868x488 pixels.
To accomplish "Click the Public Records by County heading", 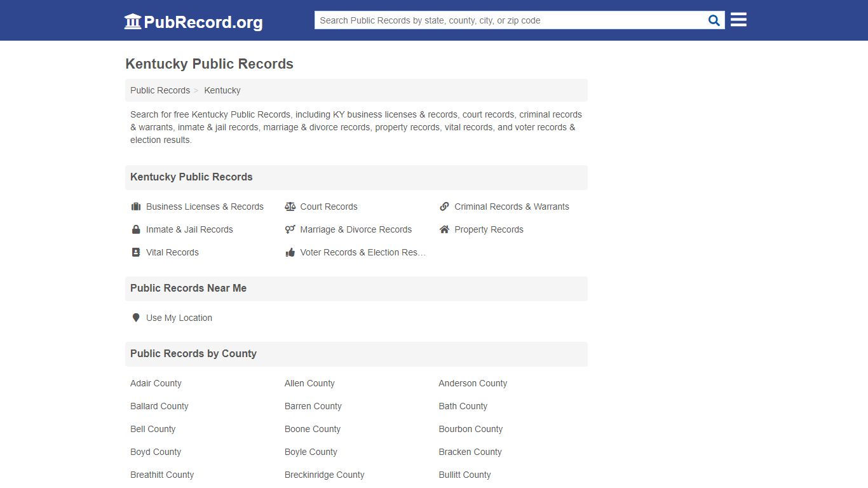I will coord(193,354).
